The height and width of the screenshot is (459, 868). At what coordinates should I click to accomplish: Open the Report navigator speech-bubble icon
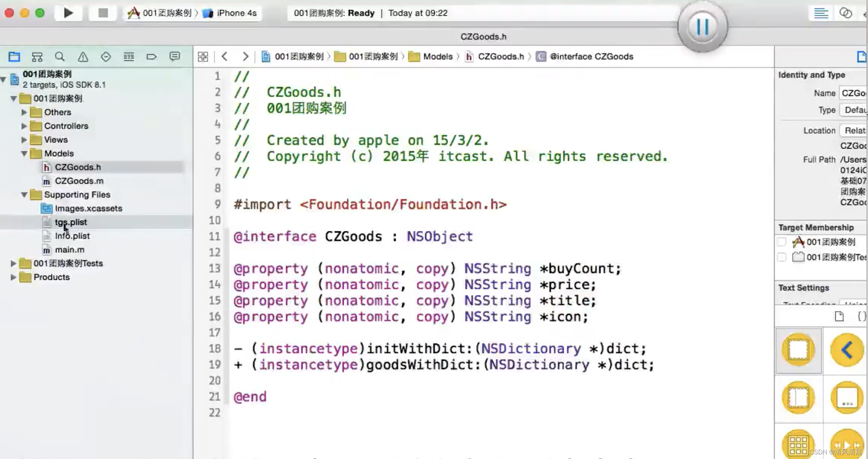pos(174,57)
